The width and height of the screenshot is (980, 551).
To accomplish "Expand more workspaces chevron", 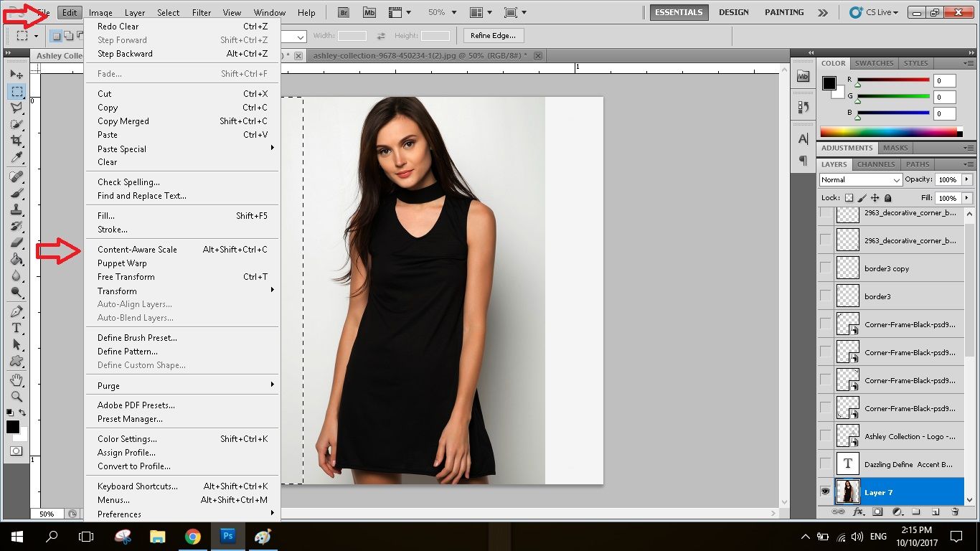I will (823, 13).
